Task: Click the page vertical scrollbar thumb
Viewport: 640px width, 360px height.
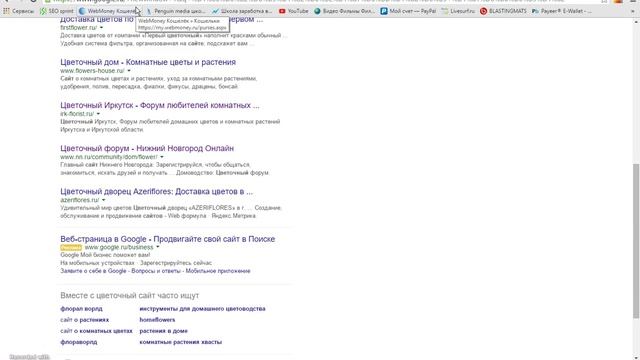Action: click(636, 240)
